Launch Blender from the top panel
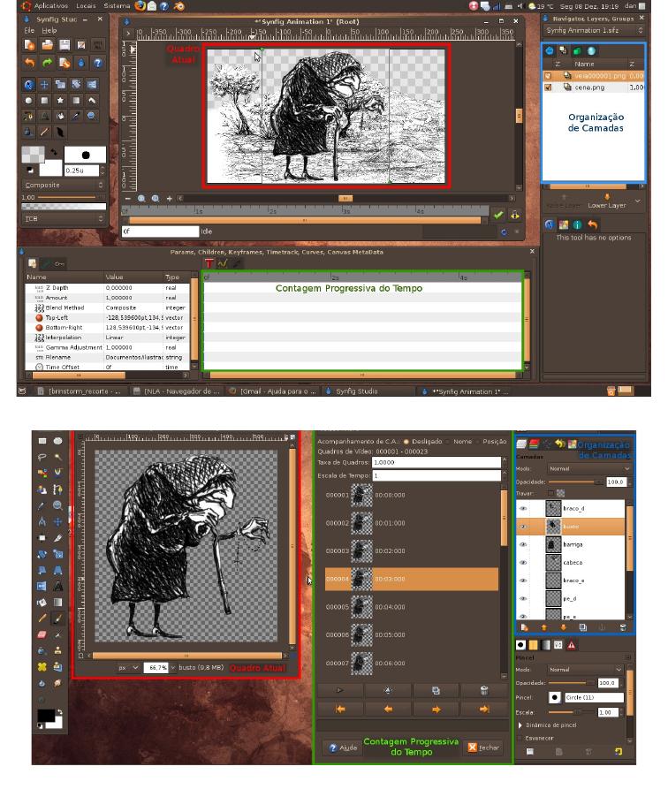This screenshot has width=668, height=812. tap(179, 5)
